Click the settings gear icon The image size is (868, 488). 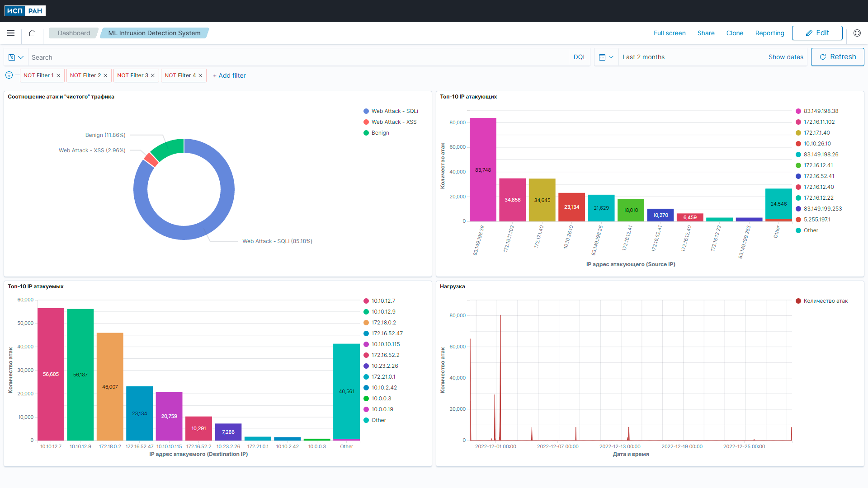pos(857,33)
